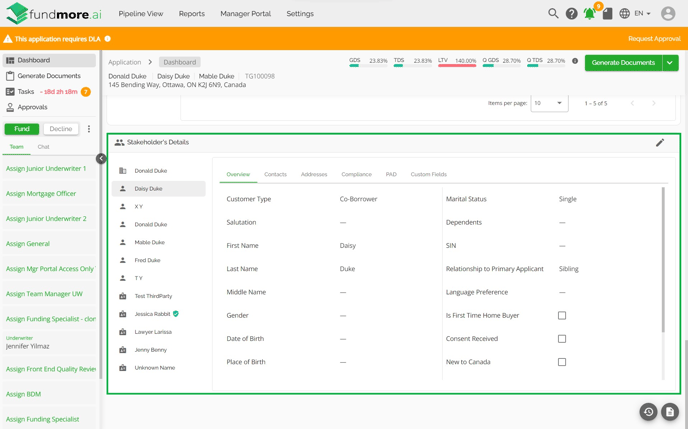This screenshot has width=688, height=429.
Task: Edit stakeholder details with pencil icon
Action: pos(659,143)
